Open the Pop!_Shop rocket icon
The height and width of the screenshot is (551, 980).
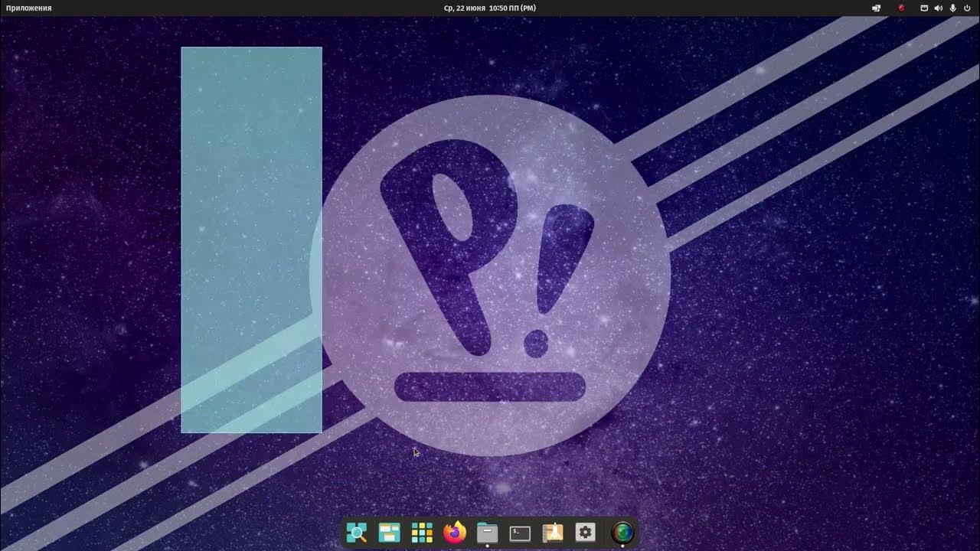(x=553, y=533)
